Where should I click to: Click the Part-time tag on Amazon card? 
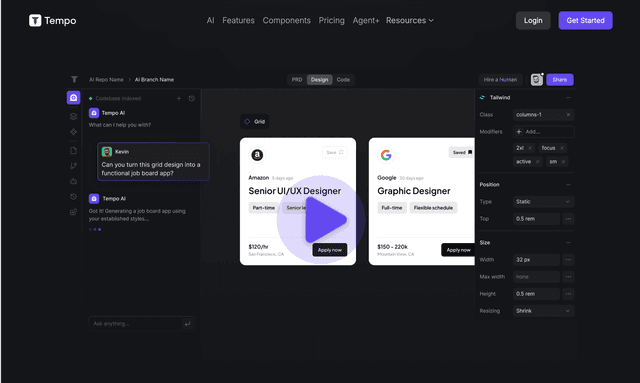click(x=264, y=208)
